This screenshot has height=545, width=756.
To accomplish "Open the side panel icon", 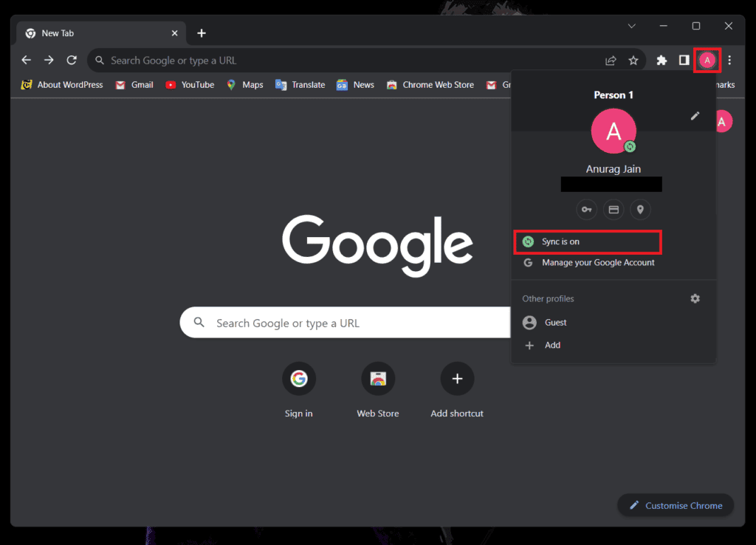I will [x=684, y=60].
